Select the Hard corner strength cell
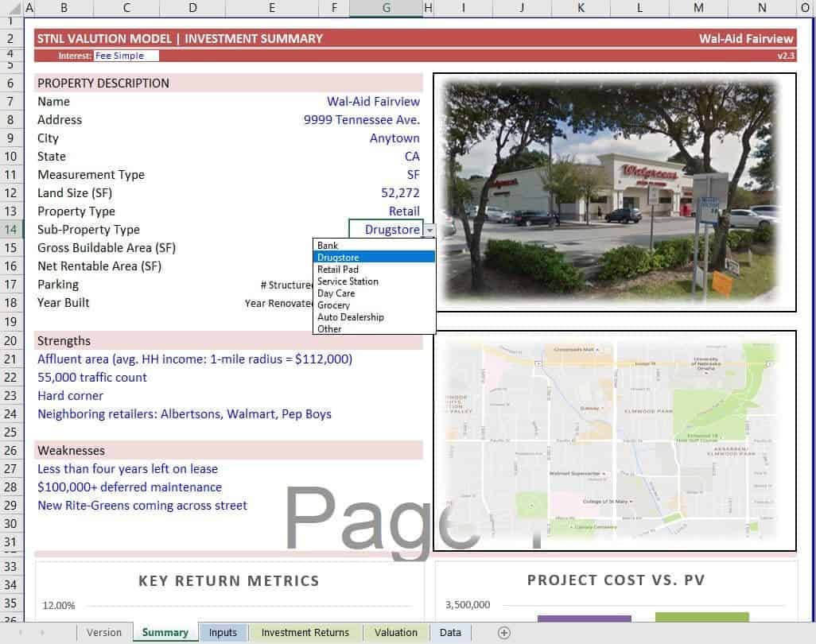The width and height of the screenshot is (816, 644). point(70,396)
